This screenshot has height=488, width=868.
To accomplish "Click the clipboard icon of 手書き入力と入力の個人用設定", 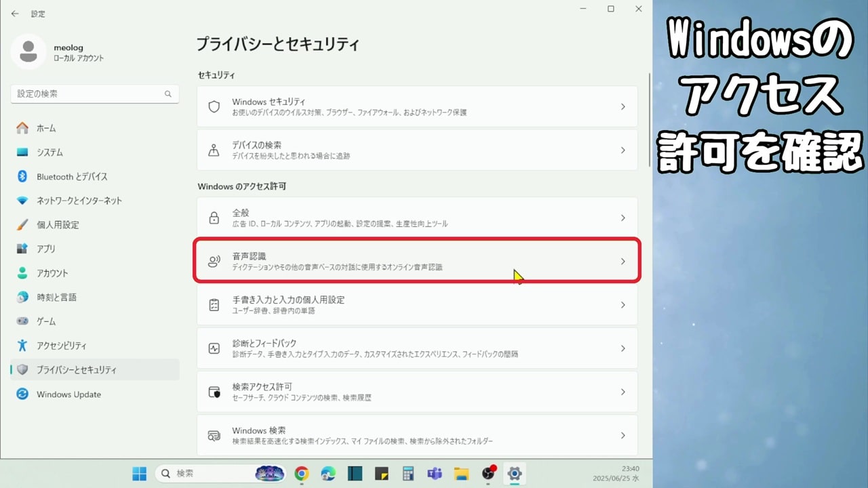I will coord(214,305).
